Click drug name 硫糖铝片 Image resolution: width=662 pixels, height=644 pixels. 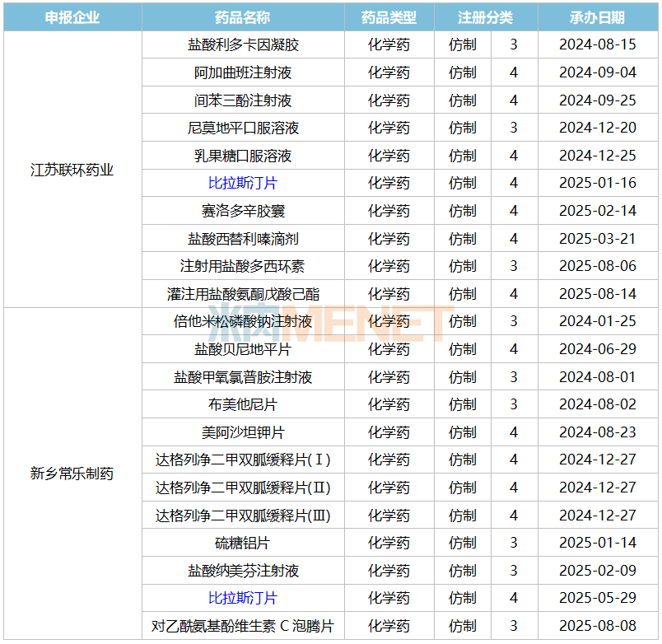click(243, 543)
